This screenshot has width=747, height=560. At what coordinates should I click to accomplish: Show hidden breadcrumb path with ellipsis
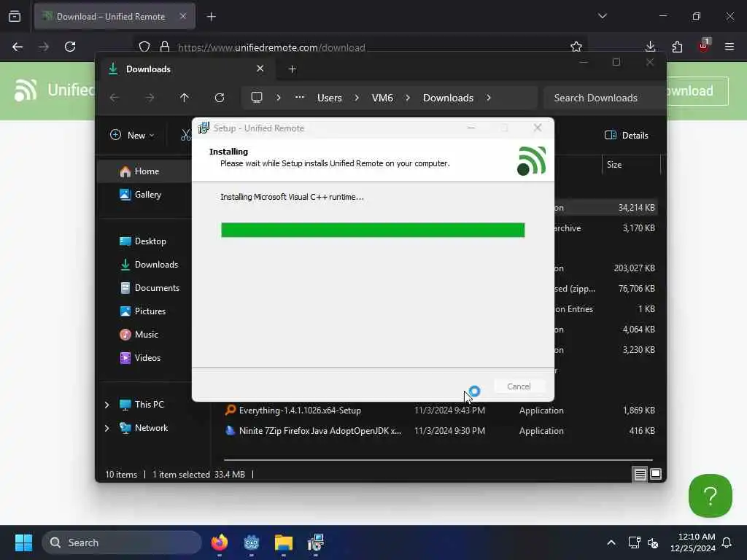[299, 97]
